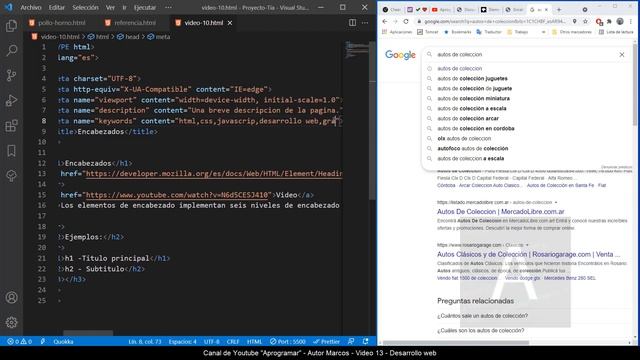Viewport: 640px width, 360px height.
Task: Go back in the Chrome browser
Action: click(385, 21)
